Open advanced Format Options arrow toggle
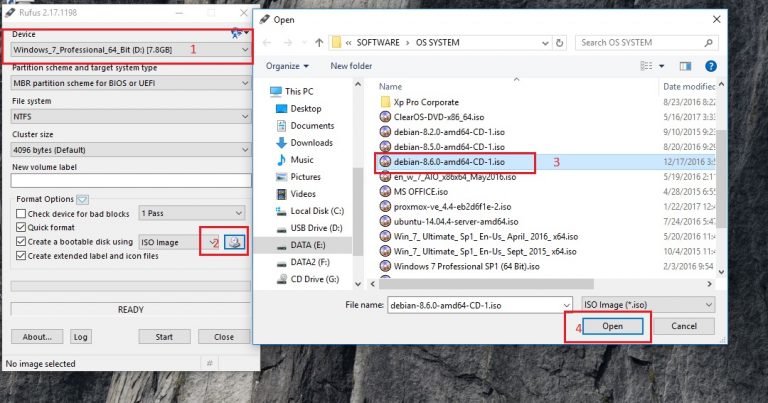This screenshot has width=768, height=403. point(82,199)
